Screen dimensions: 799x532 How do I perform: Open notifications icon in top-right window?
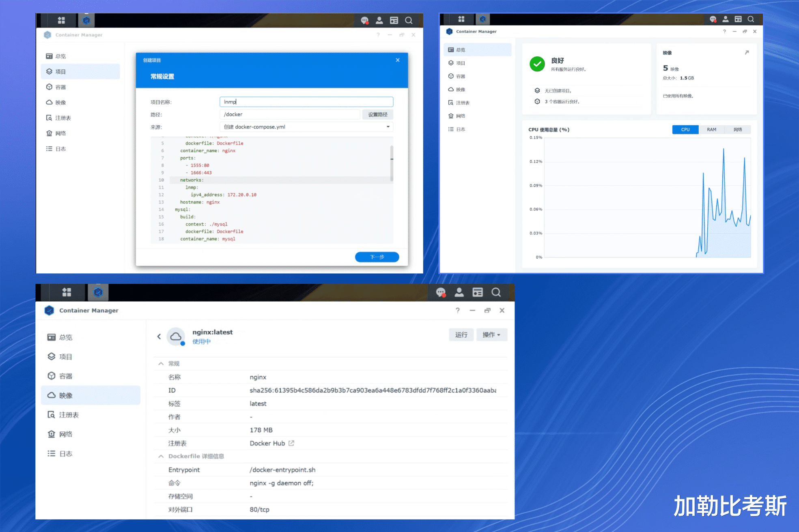click(x=713, y=19)
